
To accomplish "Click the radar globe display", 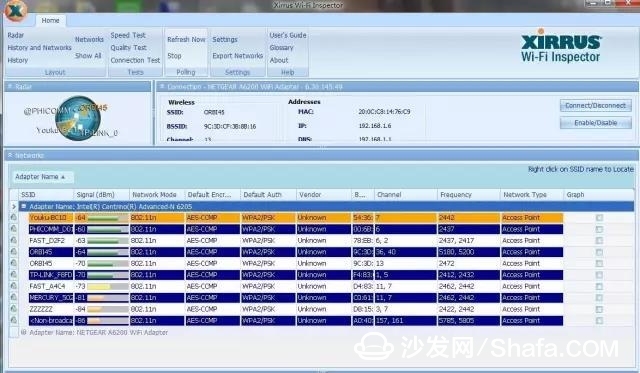I will click(x=78, y=118).
